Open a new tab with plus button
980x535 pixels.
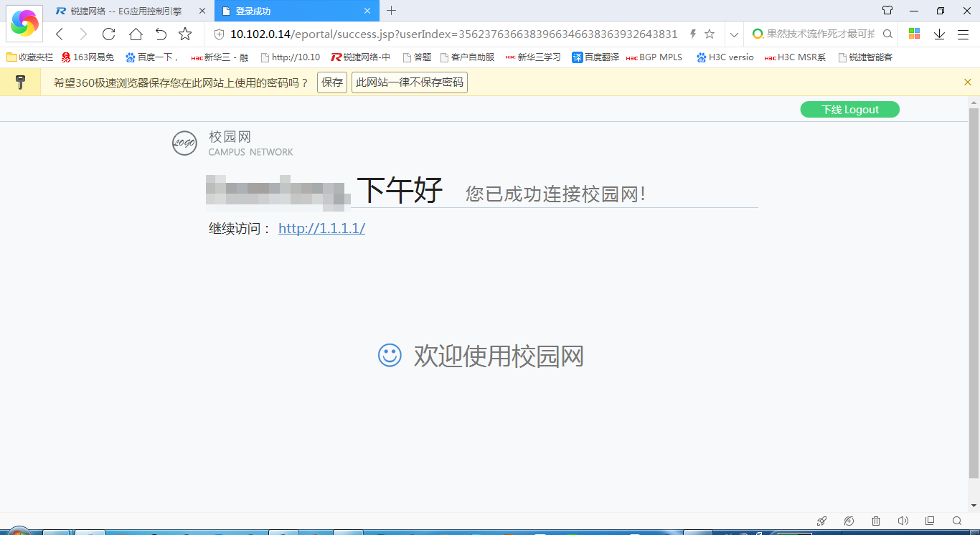tap(391, 11)
